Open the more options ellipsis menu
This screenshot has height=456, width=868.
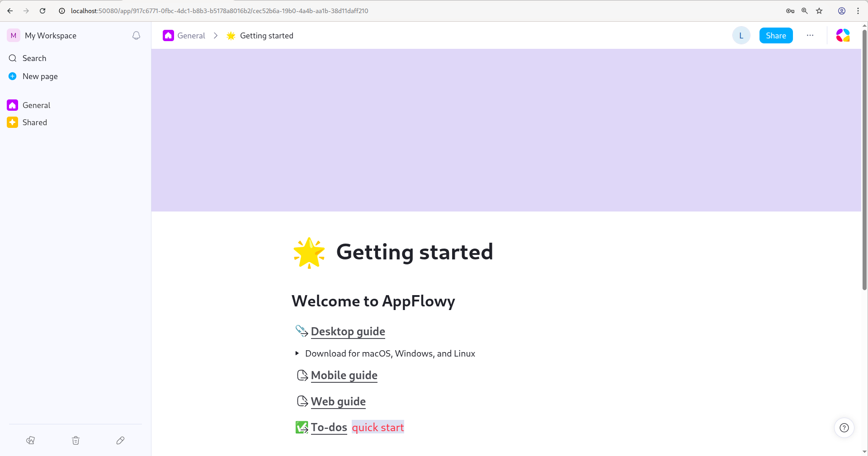point(810,35)
